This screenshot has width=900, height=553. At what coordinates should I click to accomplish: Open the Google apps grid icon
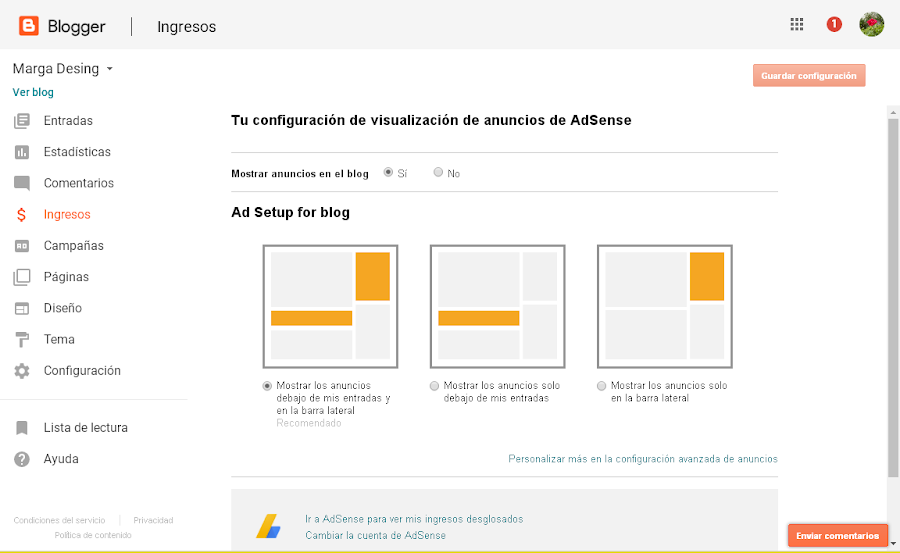(x=797, y=24)
